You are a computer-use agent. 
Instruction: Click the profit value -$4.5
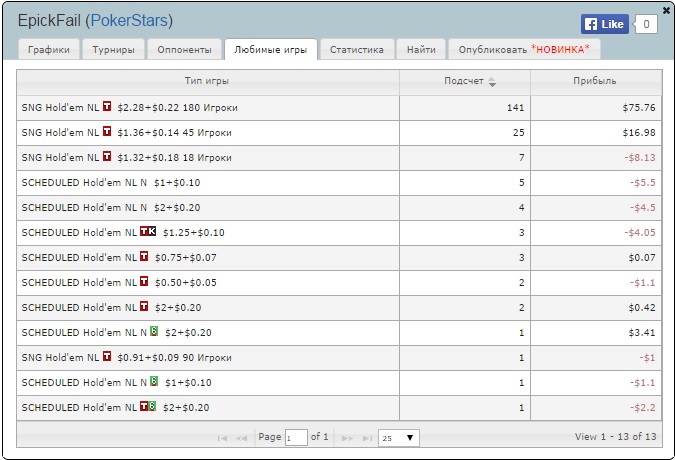pyautogui.click(x=643, y=207)
